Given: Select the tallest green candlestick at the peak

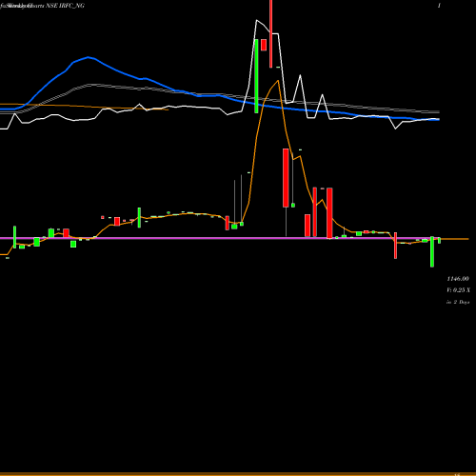Looking at the screenshot, I should (x=256, y=76).
